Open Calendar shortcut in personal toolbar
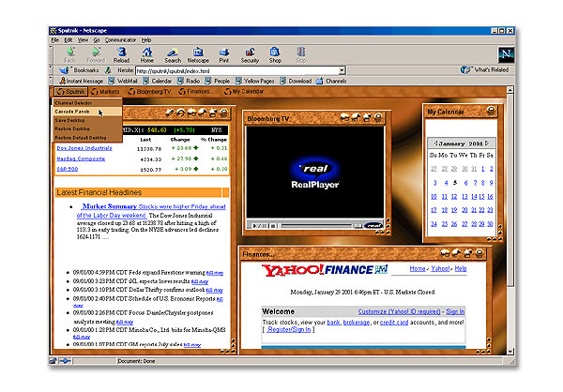Viewport: 563px width, 392px height. point(158,82)
